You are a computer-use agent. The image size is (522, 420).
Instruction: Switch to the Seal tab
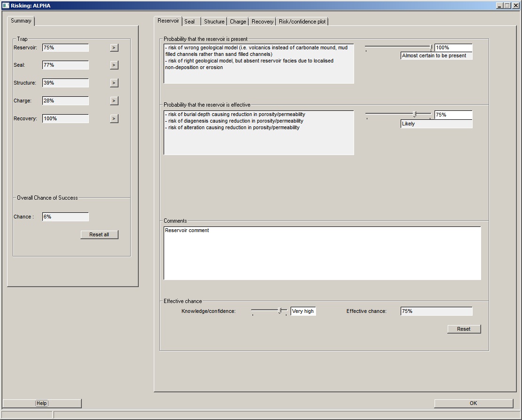click(x=190, y=22)
